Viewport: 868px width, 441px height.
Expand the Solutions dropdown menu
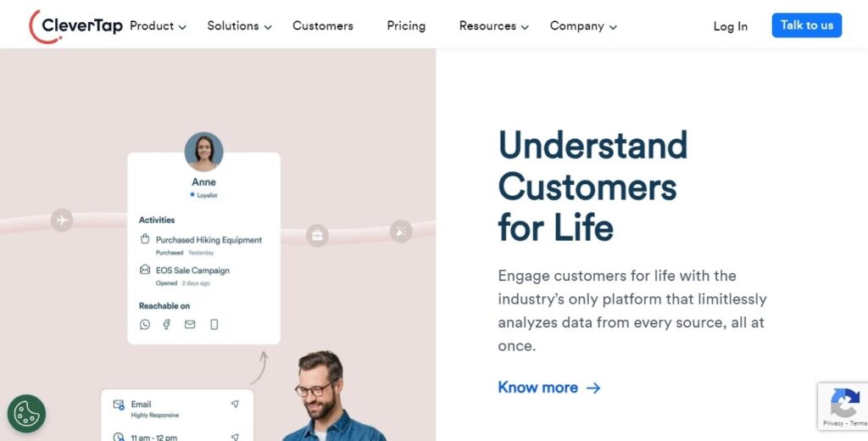pyautogui.click(x=239, y=26)
